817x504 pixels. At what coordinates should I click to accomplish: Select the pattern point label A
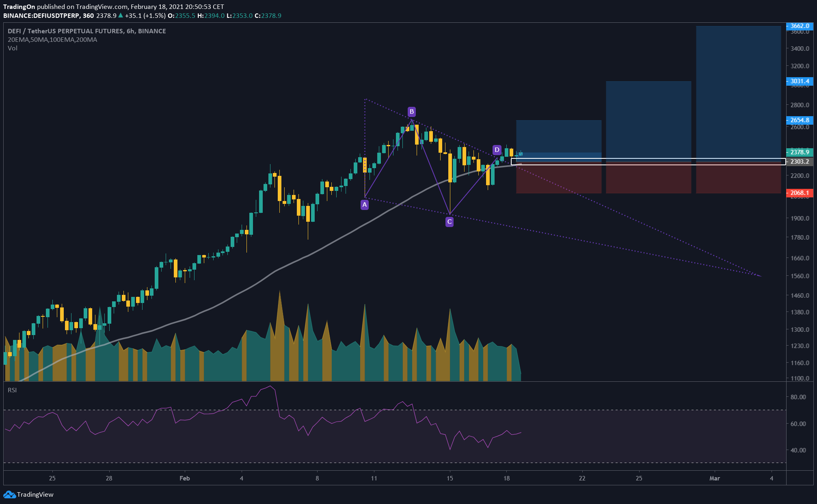pyautogui.click(x=365, y=205)
